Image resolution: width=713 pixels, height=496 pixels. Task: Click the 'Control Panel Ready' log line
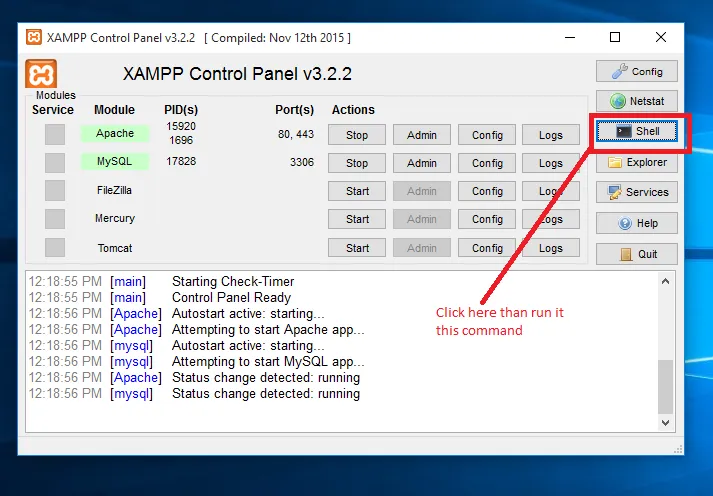(231, 297)
